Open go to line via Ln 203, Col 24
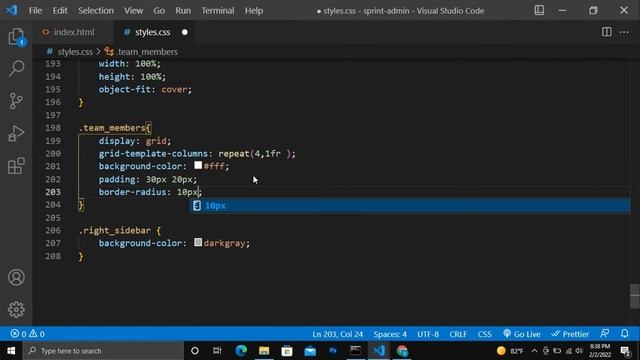The height and width of the screenshot is (360, 640). point(338,334)
